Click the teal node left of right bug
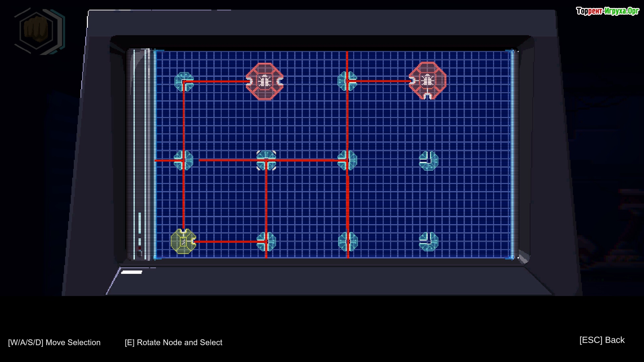This screenshot has height=362, width=644. click(x=347, y=81)
